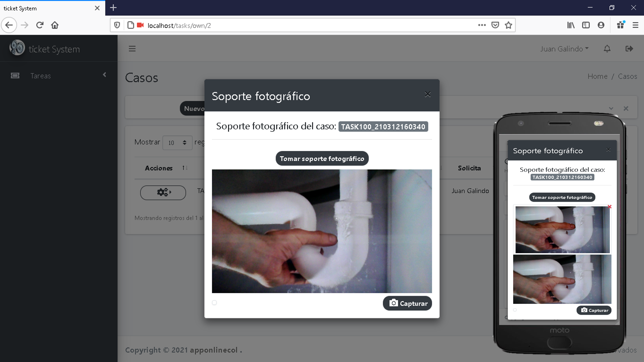Expand the Tareas chevron arrow
The width and height of the screenshot is (644, 362).
click(x=105, y=75)
